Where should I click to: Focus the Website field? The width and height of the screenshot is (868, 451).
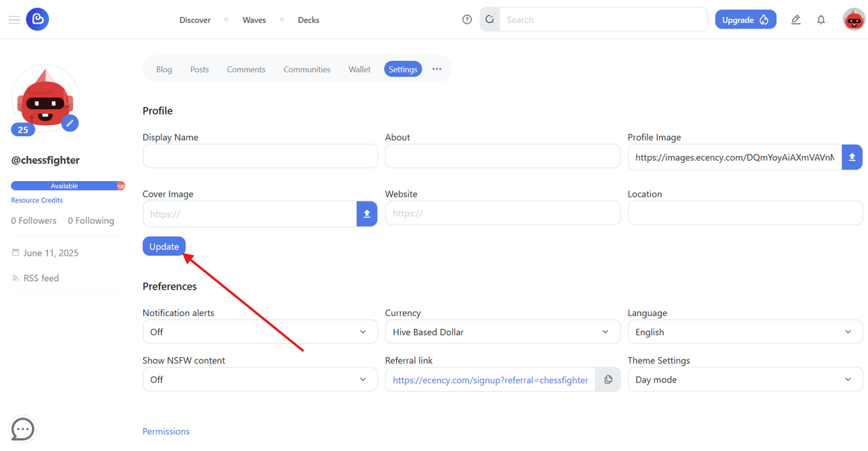[x=502, y=213]
